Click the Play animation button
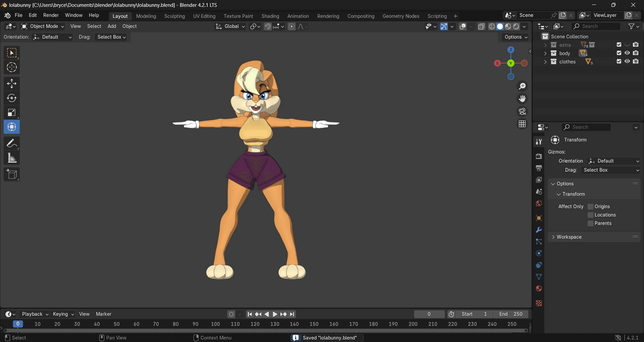The width and height of the screenshot is (644, 342). (275, 314)
